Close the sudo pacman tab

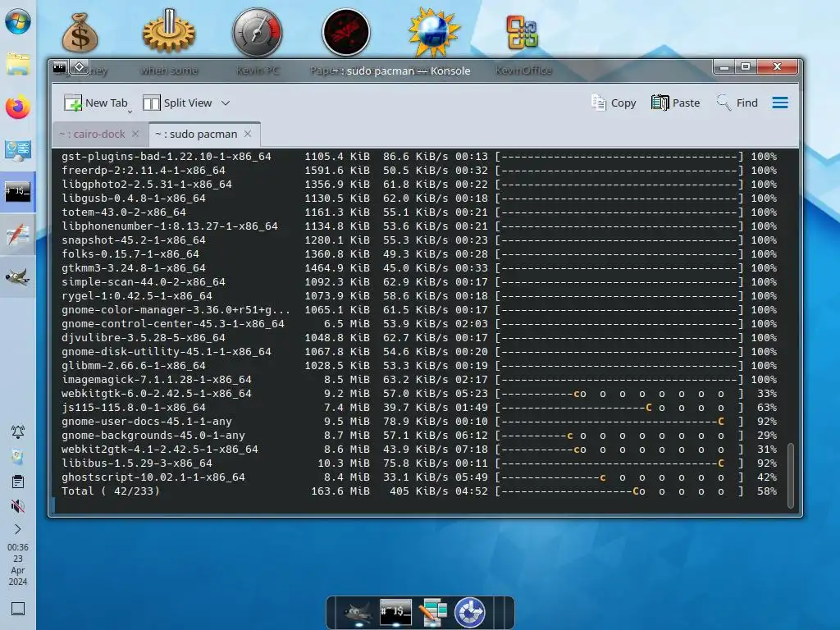tap(248, 134)
